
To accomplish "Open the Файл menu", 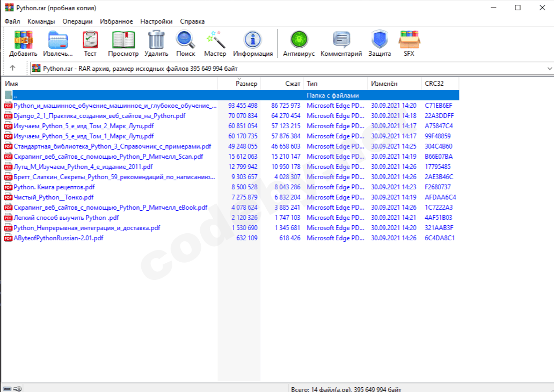I will click(x=12, y=21).
